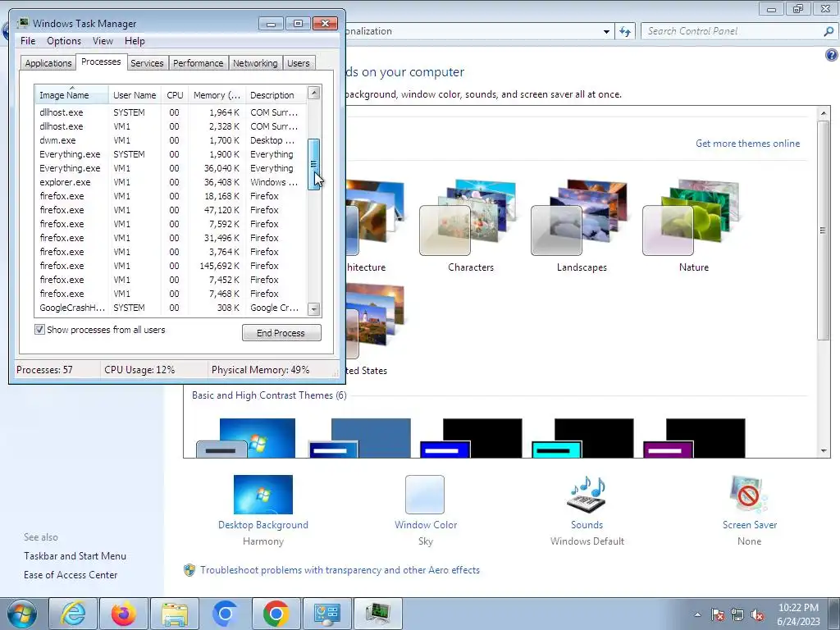
Task: Click the End Process button
Action: pos(281,333)
